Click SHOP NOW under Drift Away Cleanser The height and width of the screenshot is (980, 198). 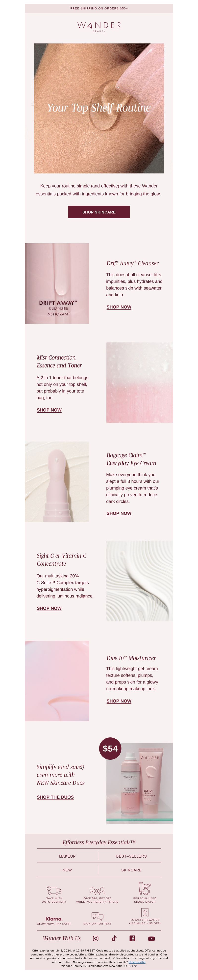pyautogui.click(x=119, y=307)
